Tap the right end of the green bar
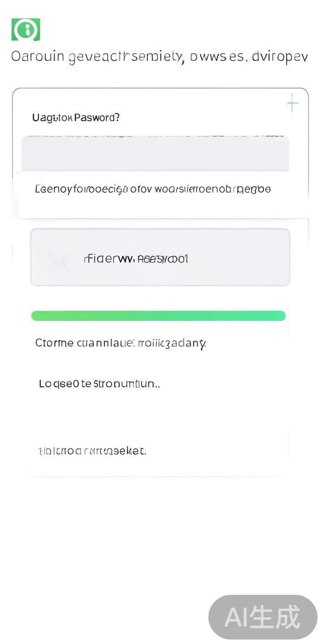Image resolution: width=322 pixels, height=644 pixels. 280,316
